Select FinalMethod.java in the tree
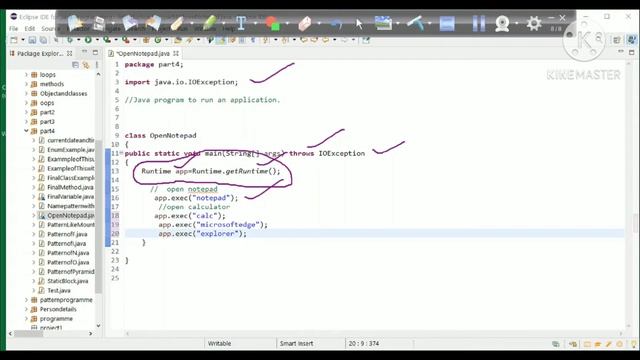 70,187
